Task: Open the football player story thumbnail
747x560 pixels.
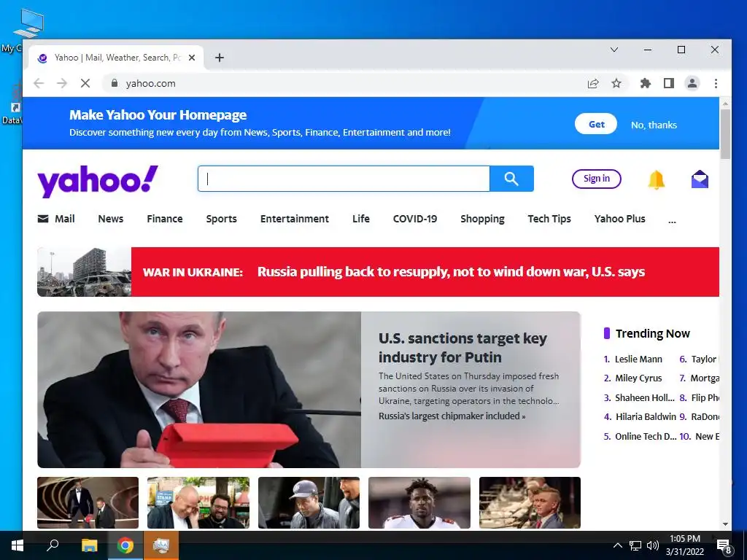Action: (x=419, y=503)
